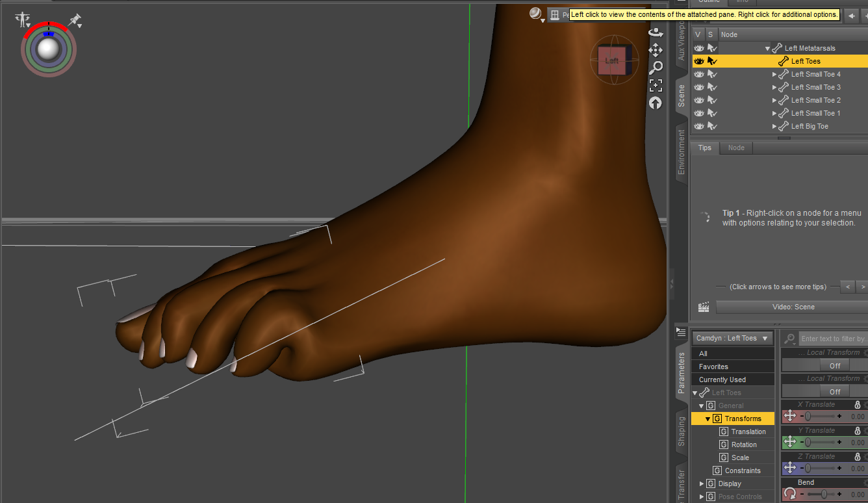
Task: Click the orbit camera icon in viewport
Action: (656, 32)
